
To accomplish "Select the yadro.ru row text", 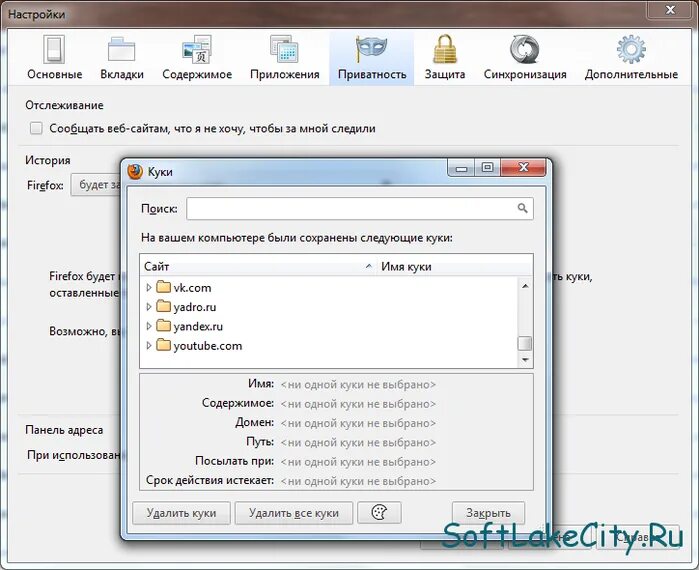I will point(195,307).
